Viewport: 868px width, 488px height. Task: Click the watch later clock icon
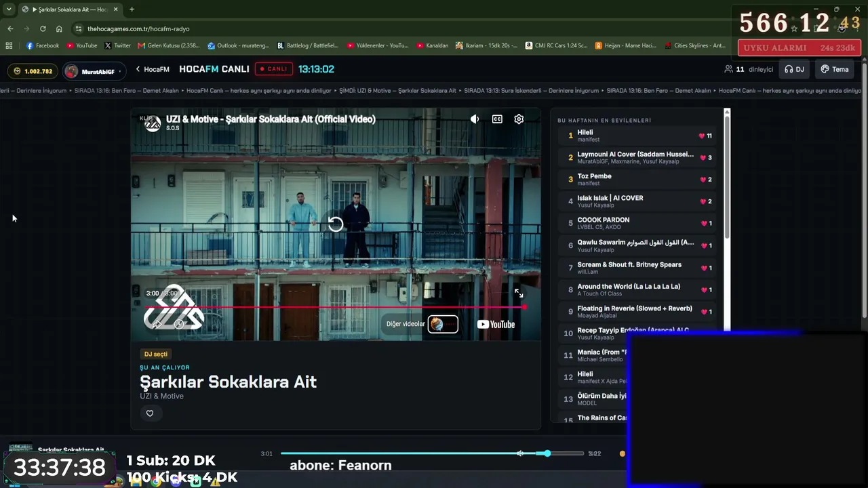pos(179,325)
